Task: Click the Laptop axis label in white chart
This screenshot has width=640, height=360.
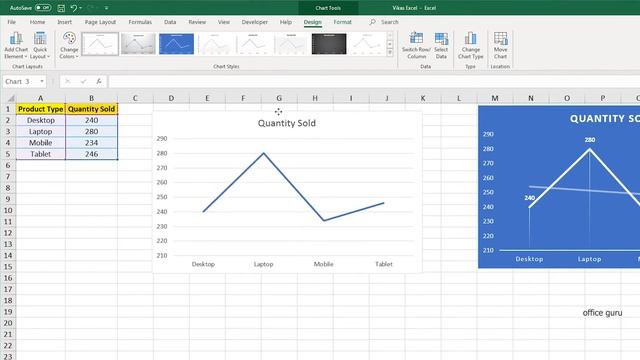Action: tap(263, 264)
